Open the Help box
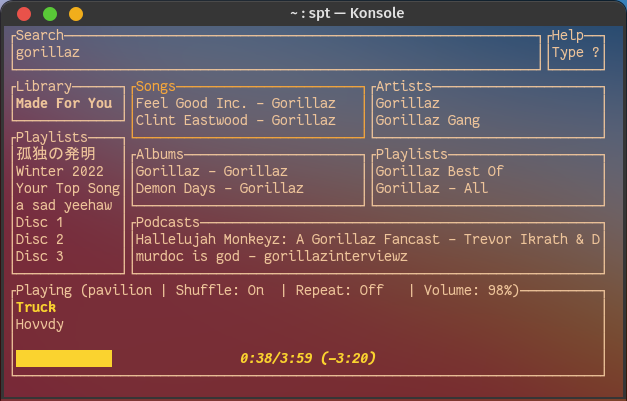This screenshot has width=627, height=401. (x=577, y=53)
